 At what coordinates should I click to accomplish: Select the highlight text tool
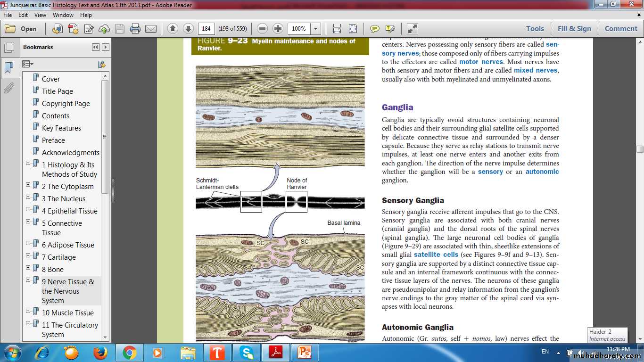[390, 29]
